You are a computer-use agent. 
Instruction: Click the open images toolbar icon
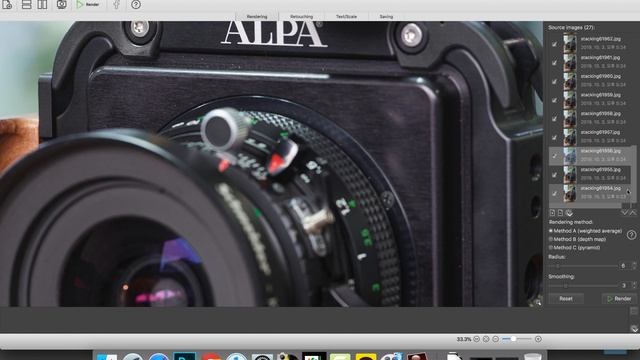click(x=7, y=4)
